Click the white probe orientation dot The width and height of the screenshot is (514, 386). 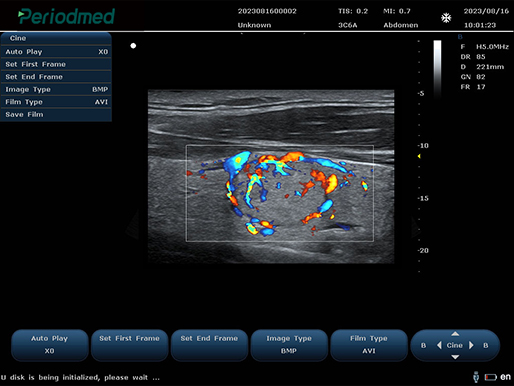click(133, 46)
